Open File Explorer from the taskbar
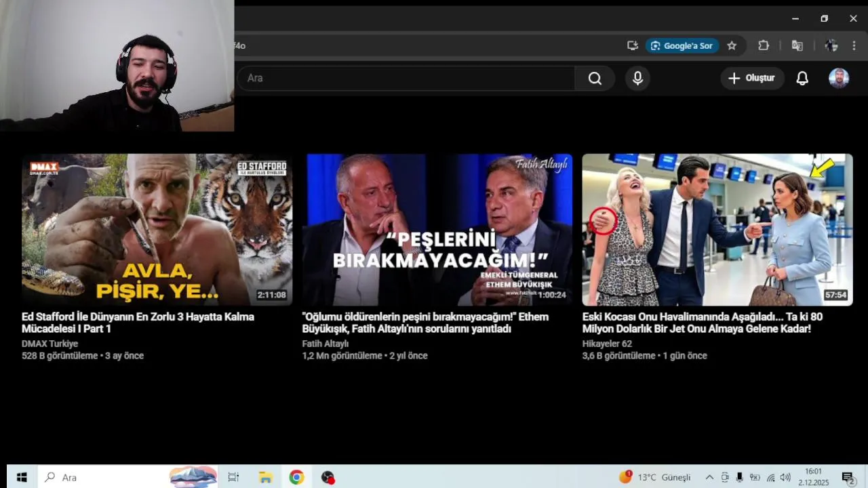Viewport: 868px width, 488px height. (265, 477)
